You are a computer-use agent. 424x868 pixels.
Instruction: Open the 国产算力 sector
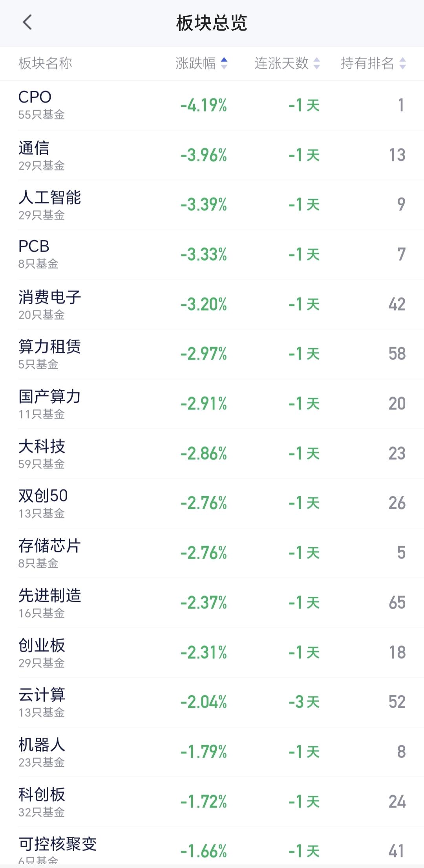[x=212, y=404]
